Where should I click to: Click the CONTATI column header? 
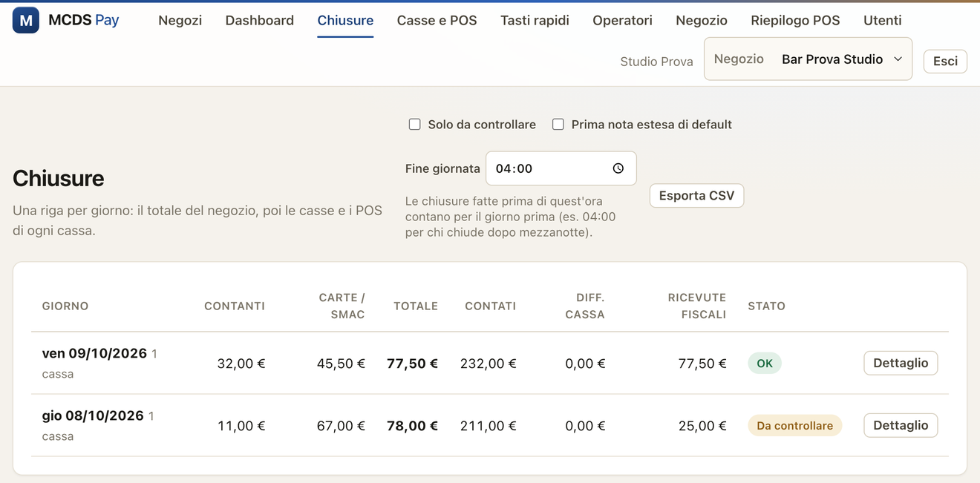click(x=491, y=306)
